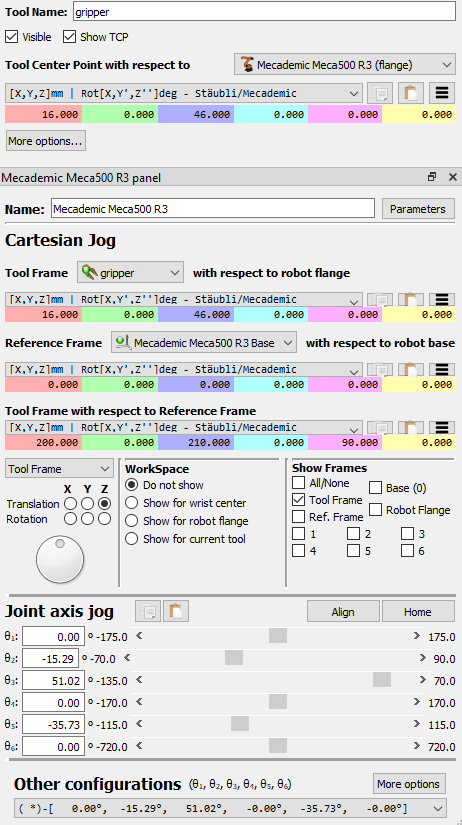
Task: Open the jog mode Tool Frame dropdown
Action: point(59,469)
